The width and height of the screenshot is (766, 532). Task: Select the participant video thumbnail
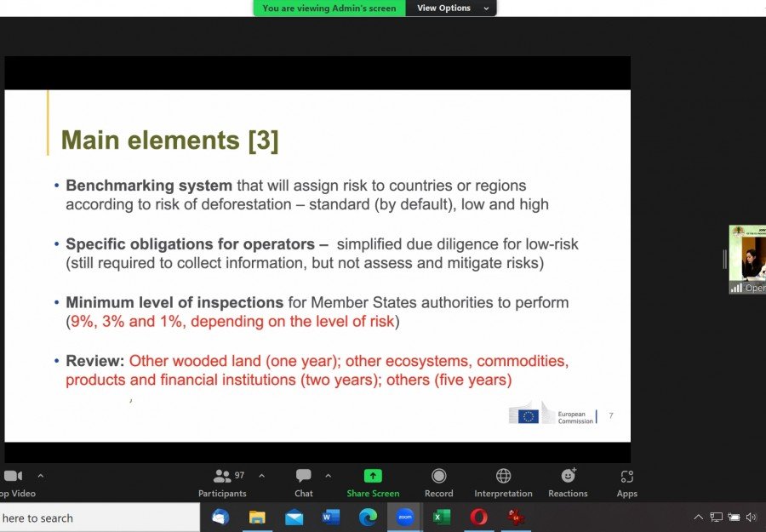point(747,260)
